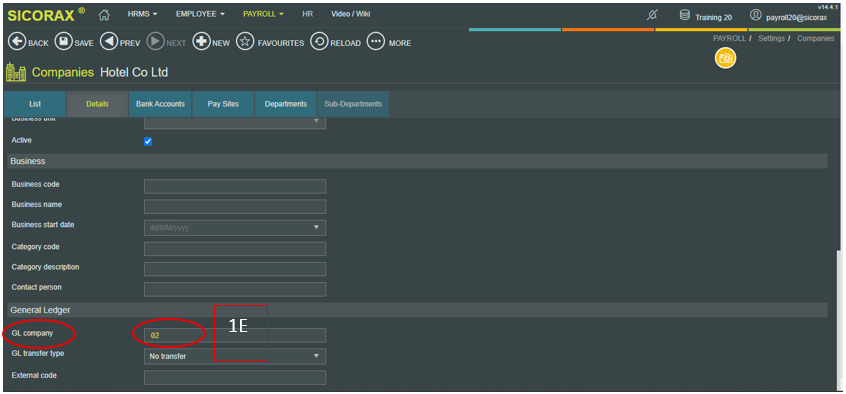Save the company with the SAVE icon
This screenshot has width=846, height=394.
(x=64, y=42)
